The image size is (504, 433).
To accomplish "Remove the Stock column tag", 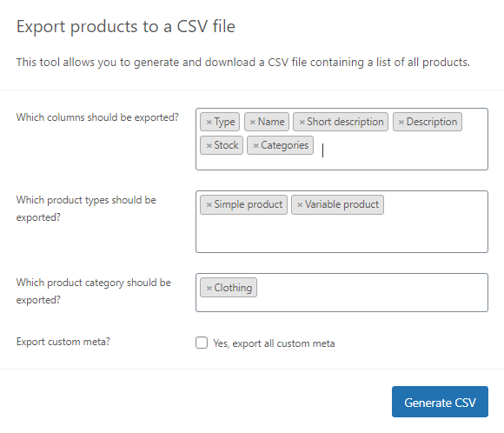I will pyautogui.click(x=209, y=146).
